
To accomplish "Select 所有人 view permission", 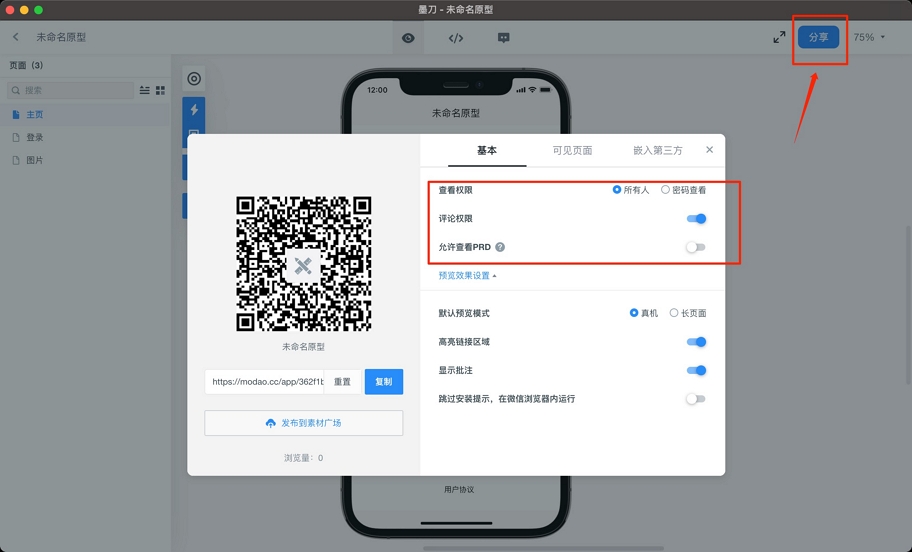I will [x=630, y=190].
